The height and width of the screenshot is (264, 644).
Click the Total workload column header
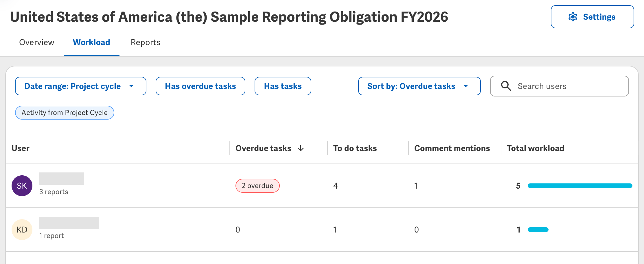point(536,148)
